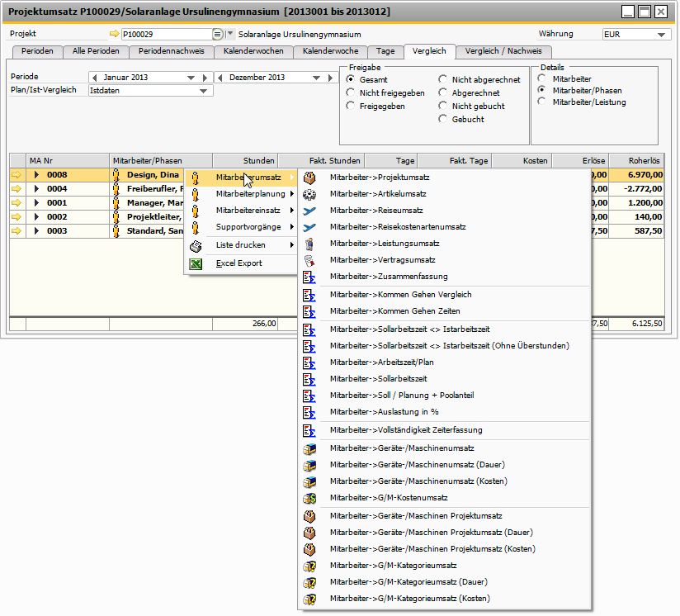Switch to the Tage tab
The width and height of the screenshot is (680, 616).
pyautogui.click(x=385, y=51)
